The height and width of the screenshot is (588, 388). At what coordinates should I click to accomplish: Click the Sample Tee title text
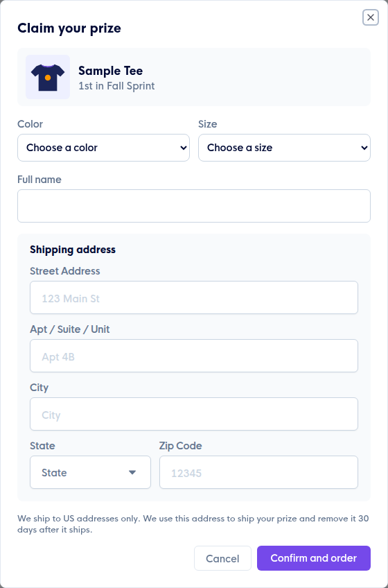(111, 71)
